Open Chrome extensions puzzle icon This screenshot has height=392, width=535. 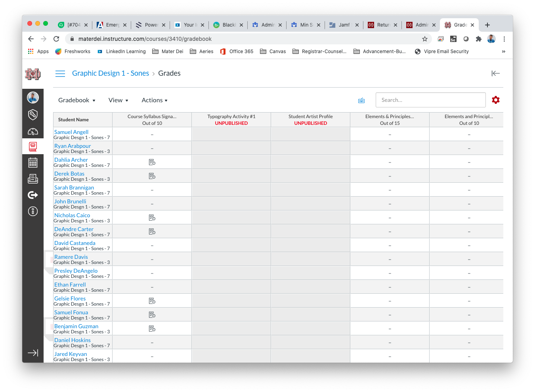coord(479,39)
